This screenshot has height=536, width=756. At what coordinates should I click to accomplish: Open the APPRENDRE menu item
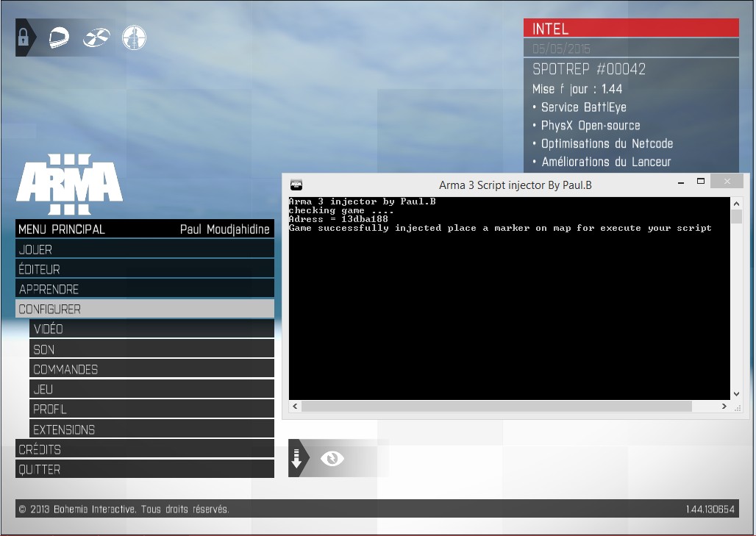click(x=145, y=289)
